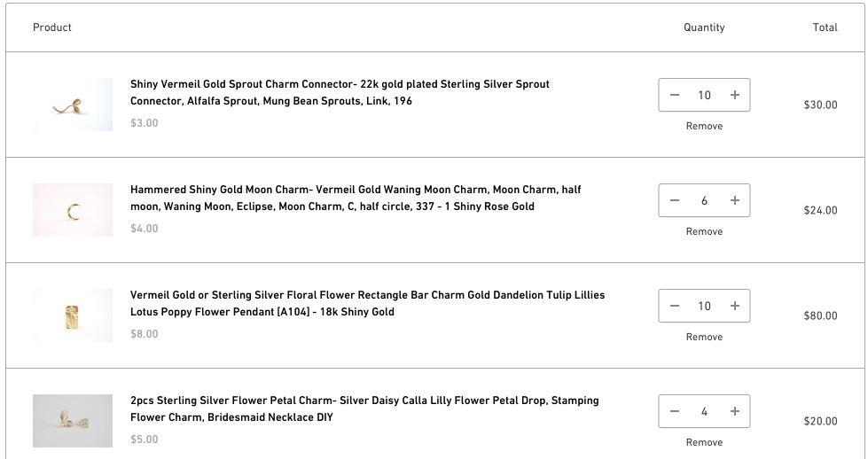Remove the Sterling Silver Flower Petal Charm
Image resolution: width=868 pixels, height=459 pixels.
(704, 442)
